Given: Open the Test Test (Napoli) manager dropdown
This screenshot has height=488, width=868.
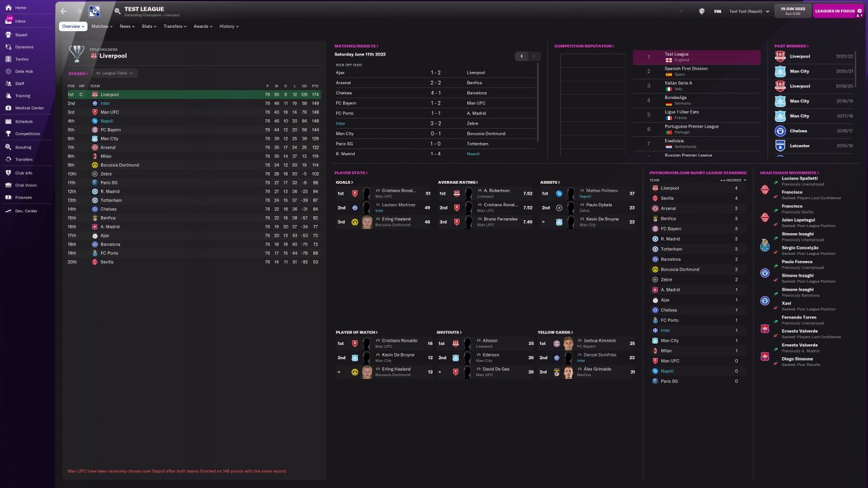Looking at the screenshot, I should (748, 12).
